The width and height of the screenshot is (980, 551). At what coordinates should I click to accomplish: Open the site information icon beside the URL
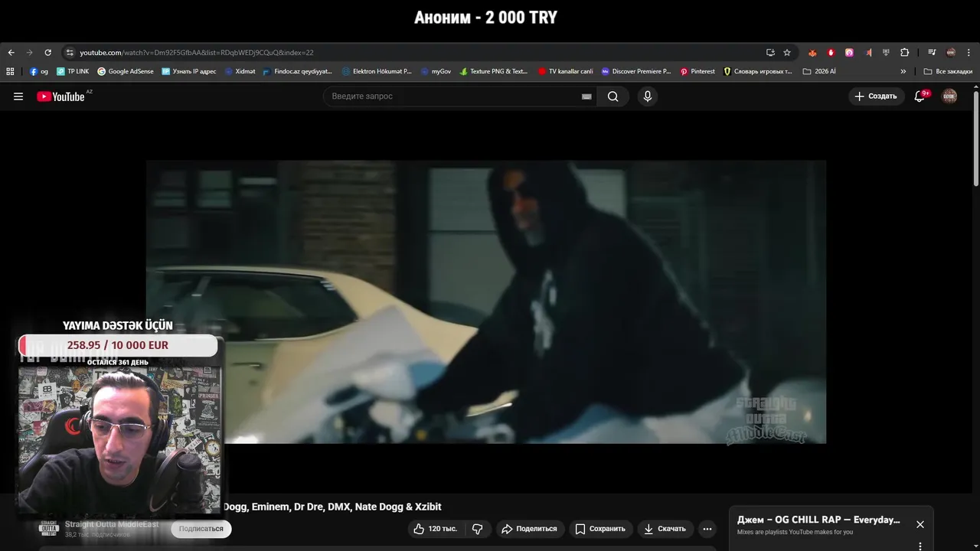(70, 53)
